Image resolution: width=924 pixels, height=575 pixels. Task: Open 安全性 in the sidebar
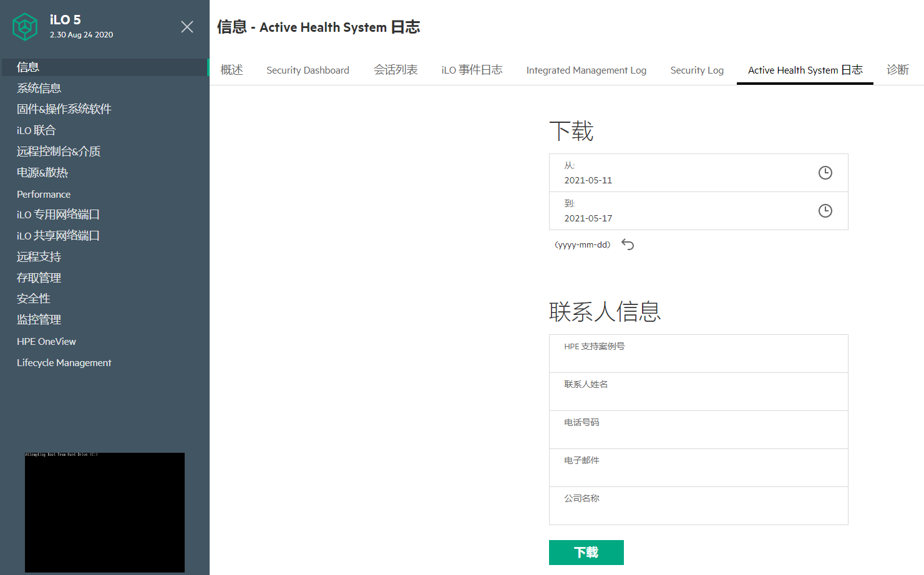pos(34,299)
